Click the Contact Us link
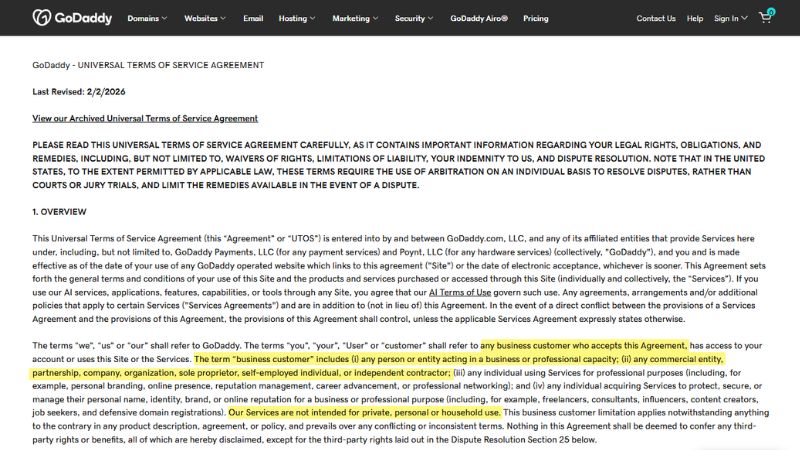The height and width of the screenshot is (450, 800). pyautogui.click(x=656, y=18)
